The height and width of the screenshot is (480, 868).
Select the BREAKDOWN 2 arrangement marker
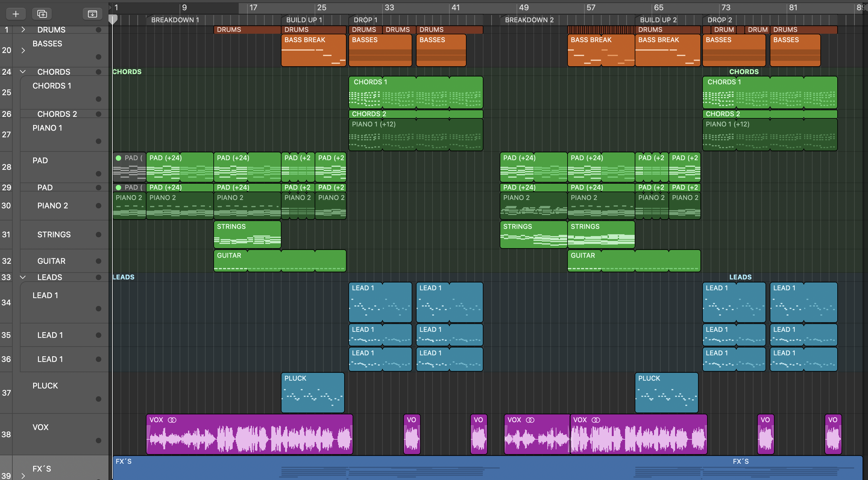pos(529,20)
